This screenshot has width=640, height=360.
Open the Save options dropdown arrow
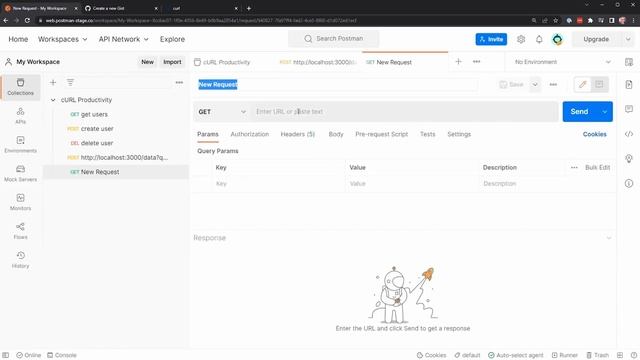pyautogui.click(x=535, y=84)
